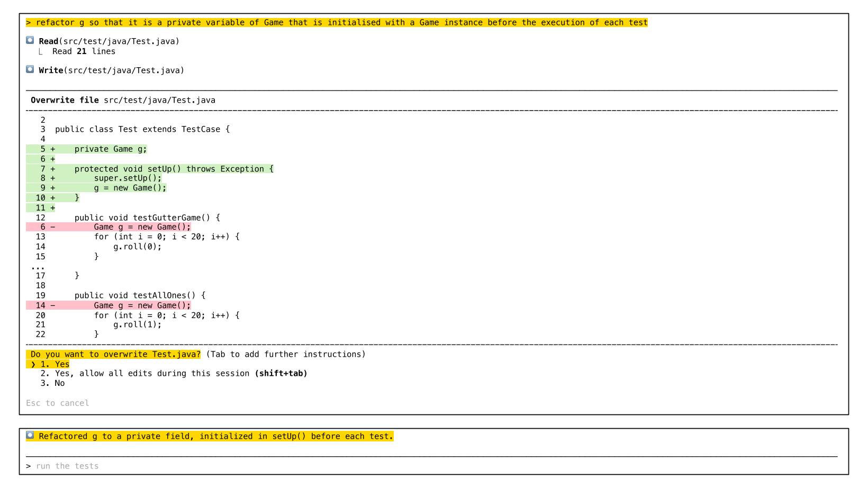The width and height of the screenshot is (868, 488).
Task: Click Esc to cancel
Action: pos(58,403)
